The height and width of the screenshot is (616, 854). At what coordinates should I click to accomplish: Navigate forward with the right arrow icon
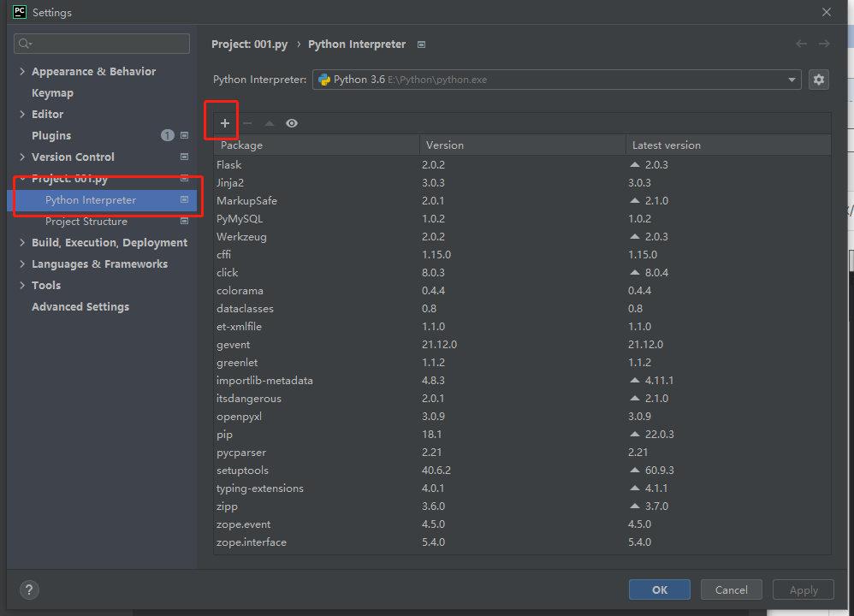[x=824, y=44]
